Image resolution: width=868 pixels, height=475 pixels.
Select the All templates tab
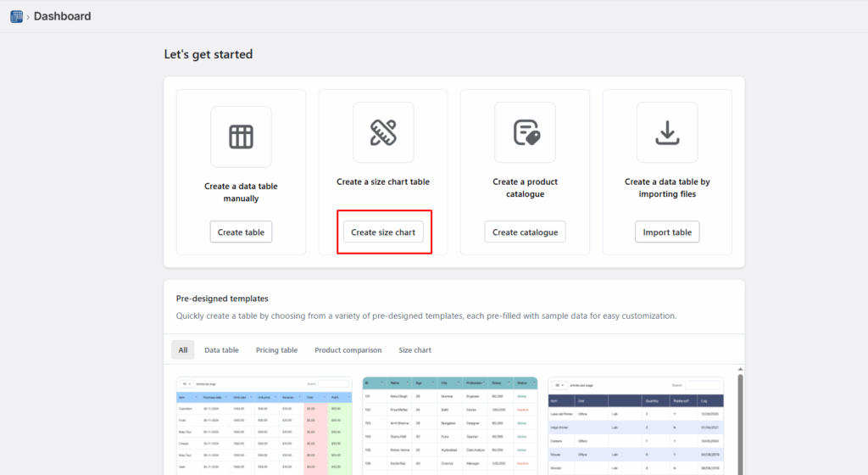[x=182, y=349]
